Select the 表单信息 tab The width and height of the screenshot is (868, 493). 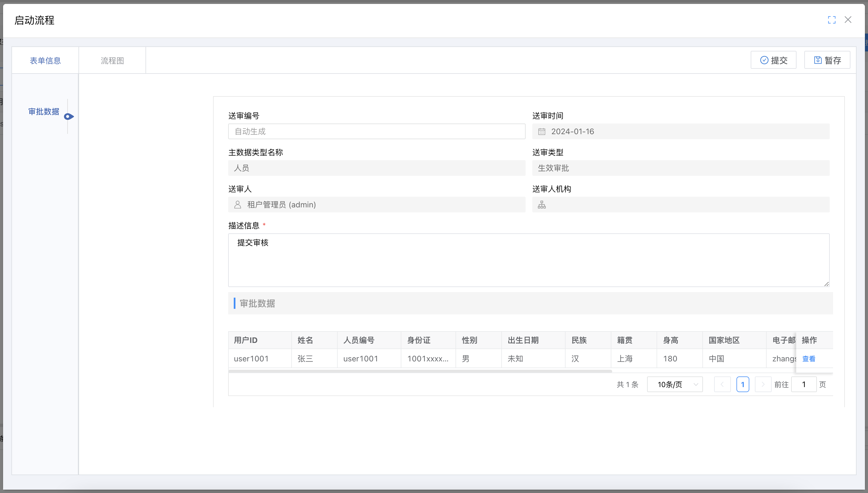pyautogui.click(x=45, y=60)
